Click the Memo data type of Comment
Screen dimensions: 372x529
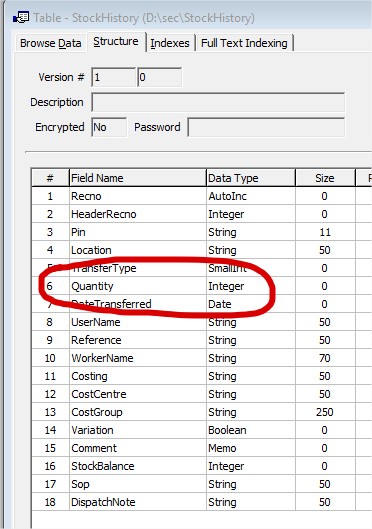click(251, 448)
